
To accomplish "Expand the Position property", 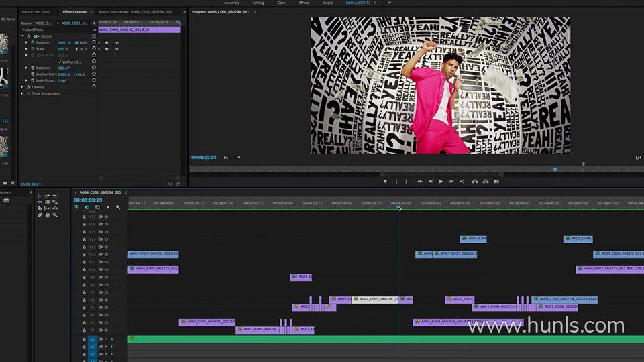I will click(26, 42).
